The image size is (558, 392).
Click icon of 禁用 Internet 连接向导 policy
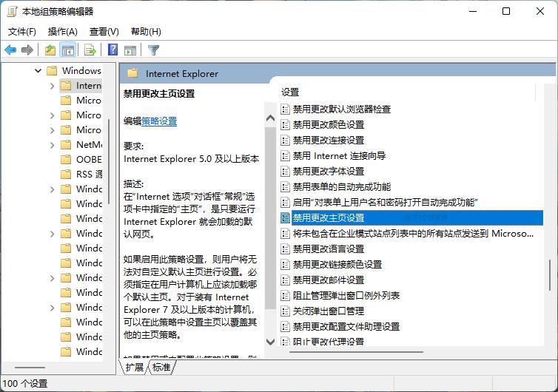285,156
